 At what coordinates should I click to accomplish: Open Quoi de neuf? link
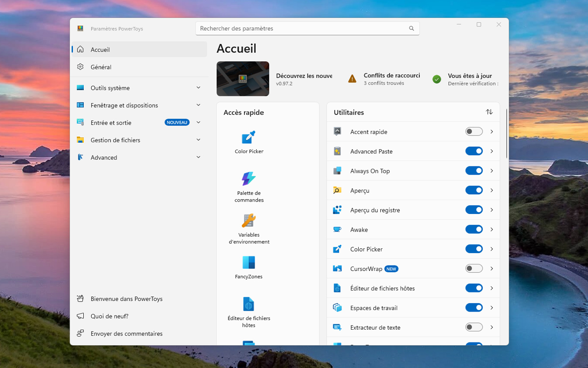pyautogui.click(x=109, y=316)
